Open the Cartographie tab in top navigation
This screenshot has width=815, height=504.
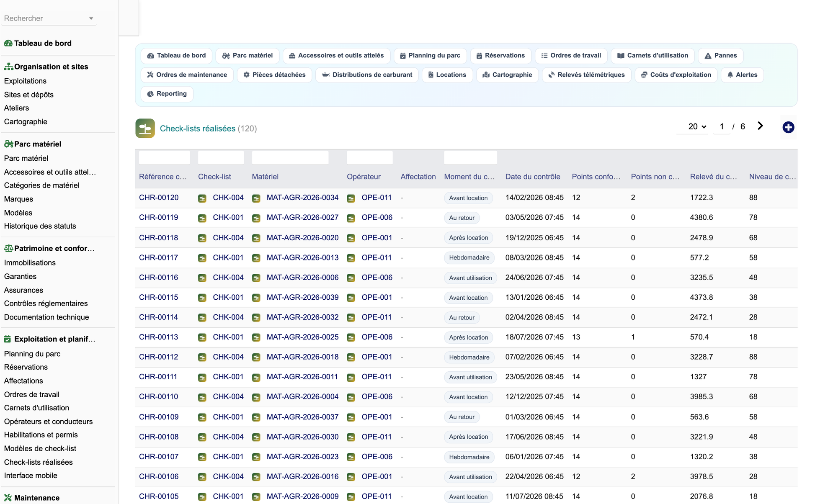507,75
